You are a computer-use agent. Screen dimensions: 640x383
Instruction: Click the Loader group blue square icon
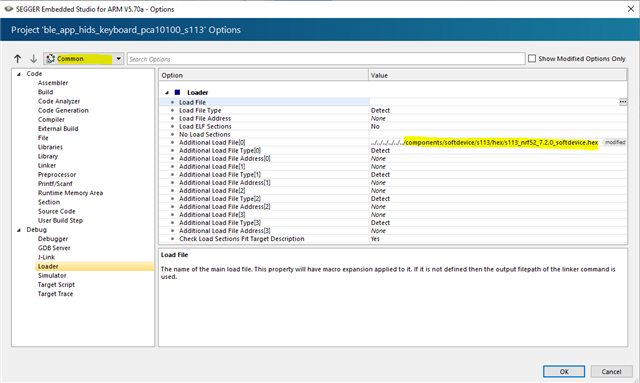(177, 92)
